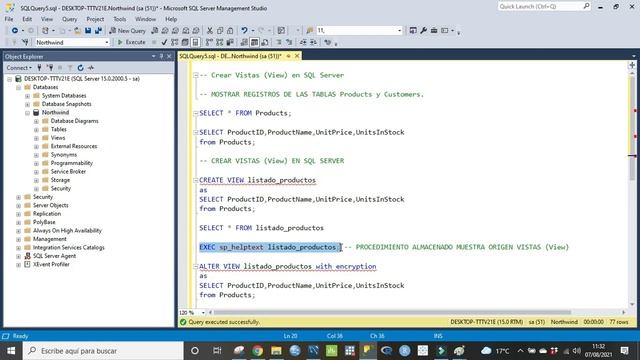The height and width of the screenshot is (360, 640).
Task: Click the Query Options icon
Action: click(x=185, y=42)
